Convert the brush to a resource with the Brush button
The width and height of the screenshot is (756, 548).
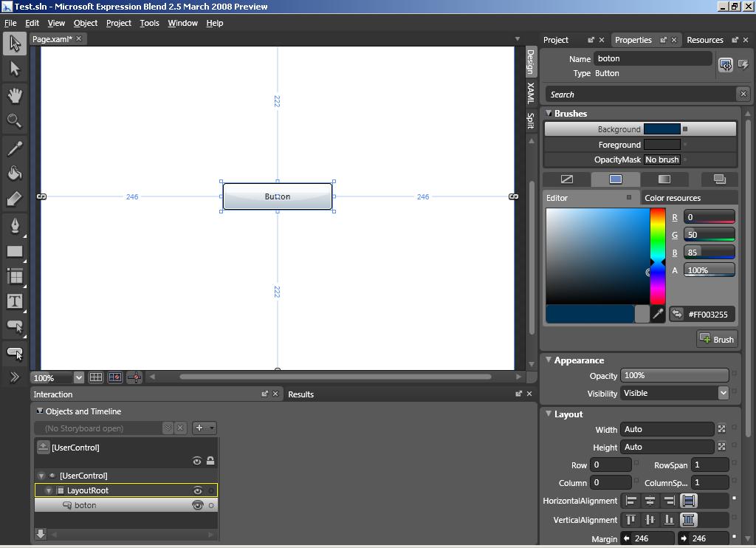(x=717, y=339)
